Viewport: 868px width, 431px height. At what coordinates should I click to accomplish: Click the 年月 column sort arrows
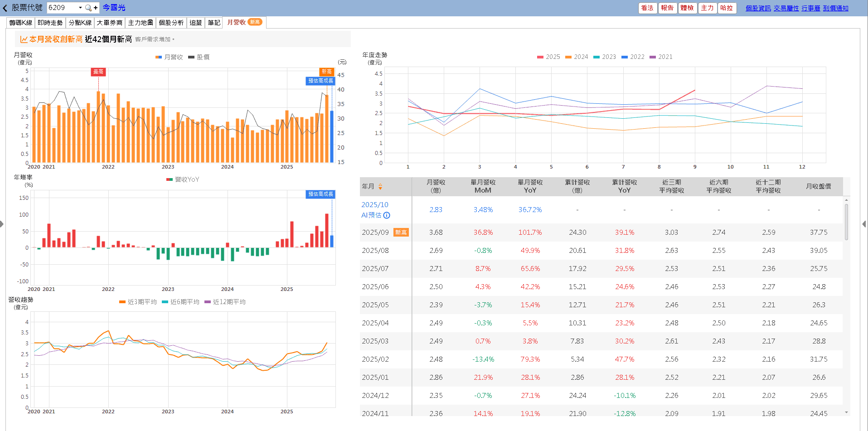pos(380,186)
